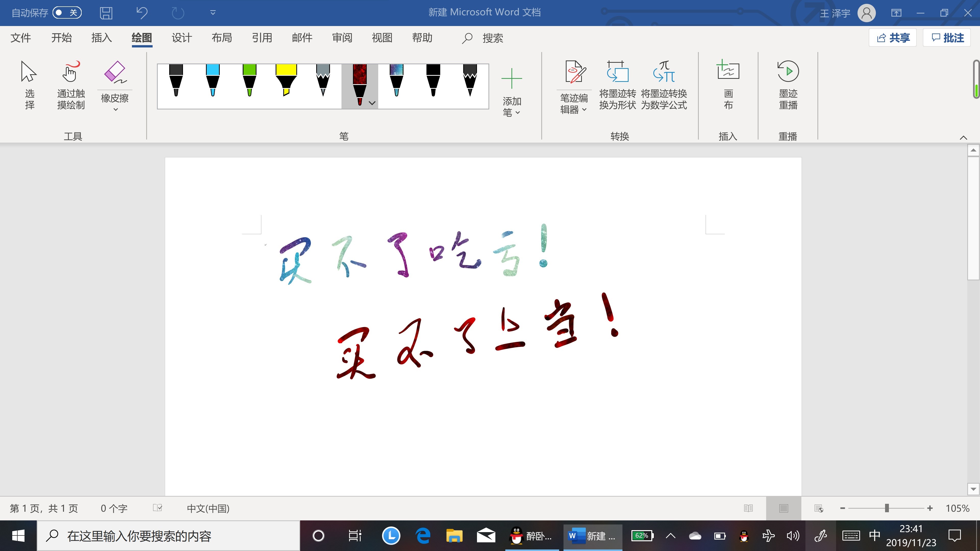Open the Windows Start menu
The width and height of the screenshot is (980, 551).
click(18, 536)
